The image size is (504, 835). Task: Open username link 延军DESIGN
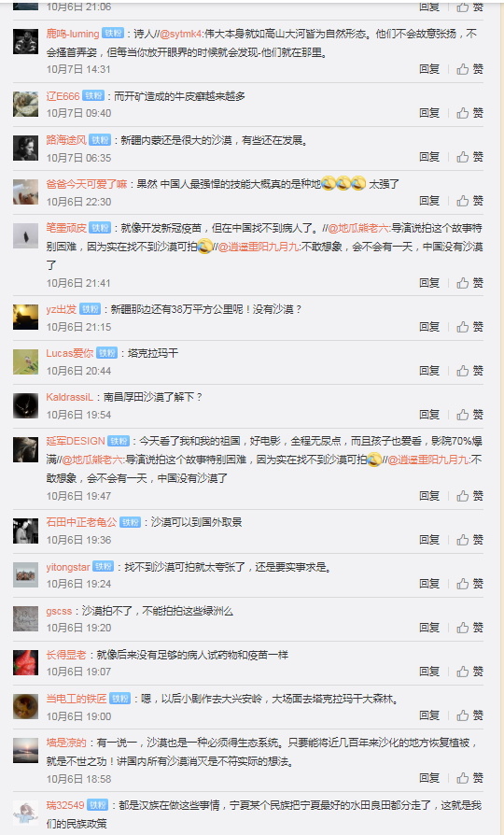pos(76,441)
